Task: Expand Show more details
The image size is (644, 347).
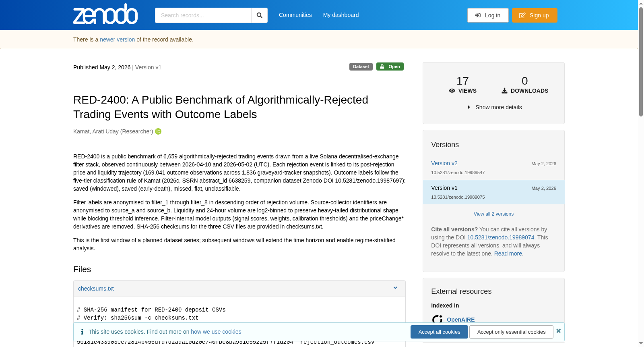Action: tap(494, 107)
